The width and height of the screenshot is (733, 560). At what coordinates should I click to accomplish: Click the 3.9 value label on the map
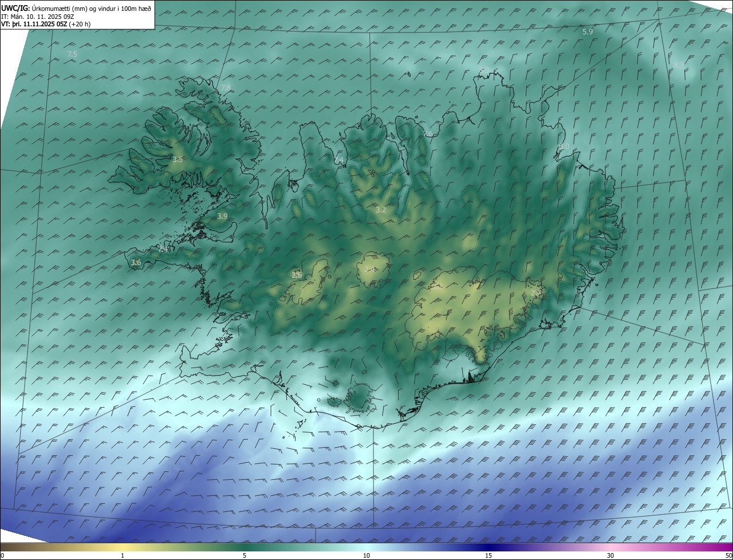click(223, 216)
